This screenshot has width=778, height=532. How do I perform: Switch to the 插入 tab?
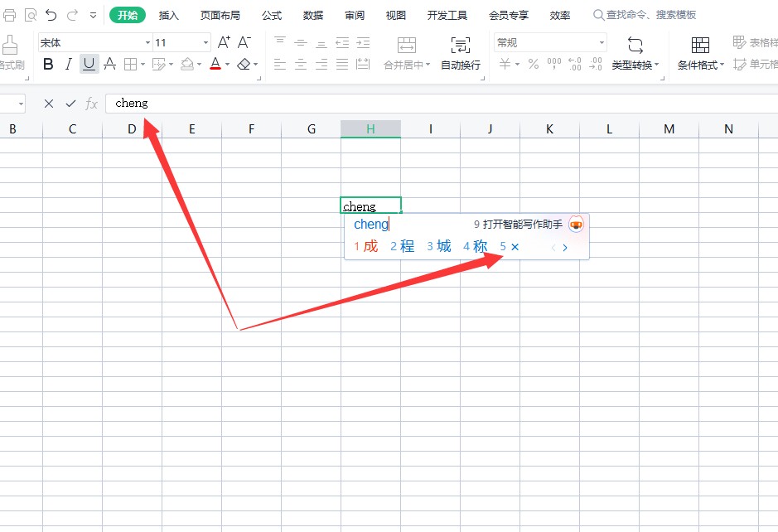[169, 16]
